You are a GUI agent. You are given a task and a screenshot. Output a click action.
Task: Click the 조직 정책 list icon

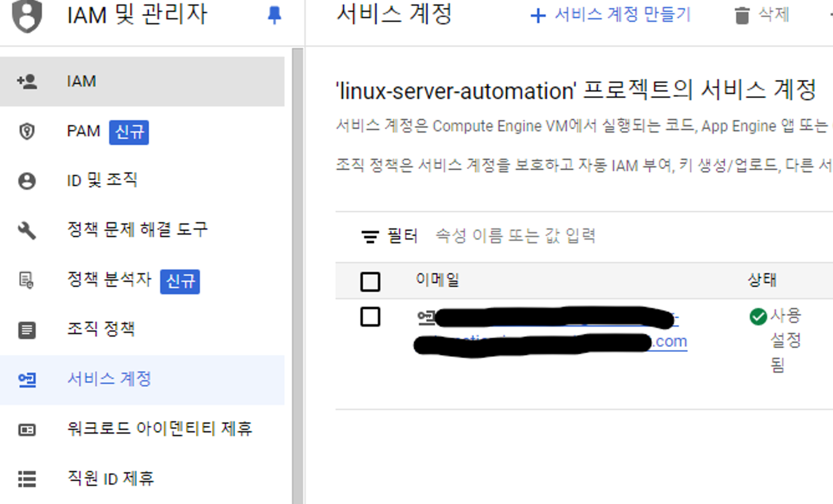pyautogui.click(x=27, y=330)
